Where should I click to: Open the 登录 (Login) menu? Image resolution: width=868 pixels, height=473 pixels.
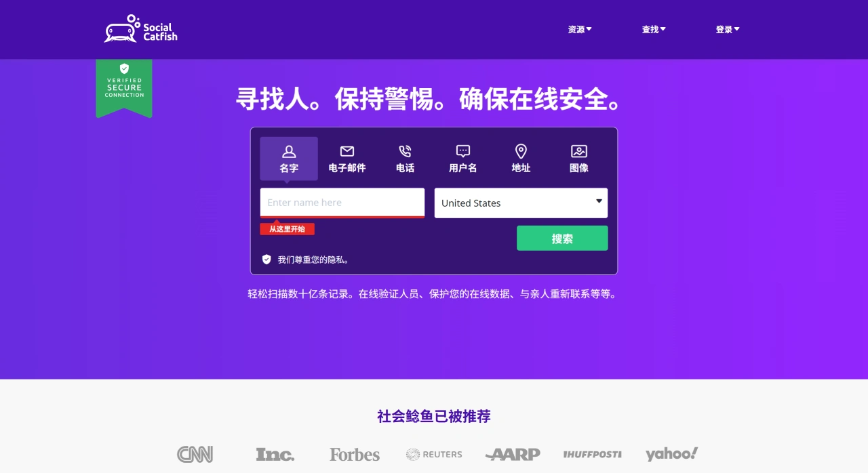(x=727, y=29)
